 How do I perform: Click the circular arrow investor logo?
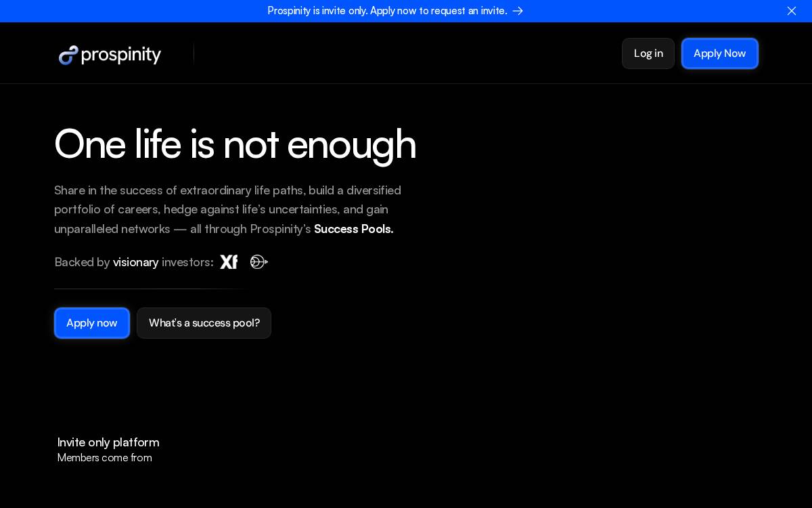coord(259,262)
